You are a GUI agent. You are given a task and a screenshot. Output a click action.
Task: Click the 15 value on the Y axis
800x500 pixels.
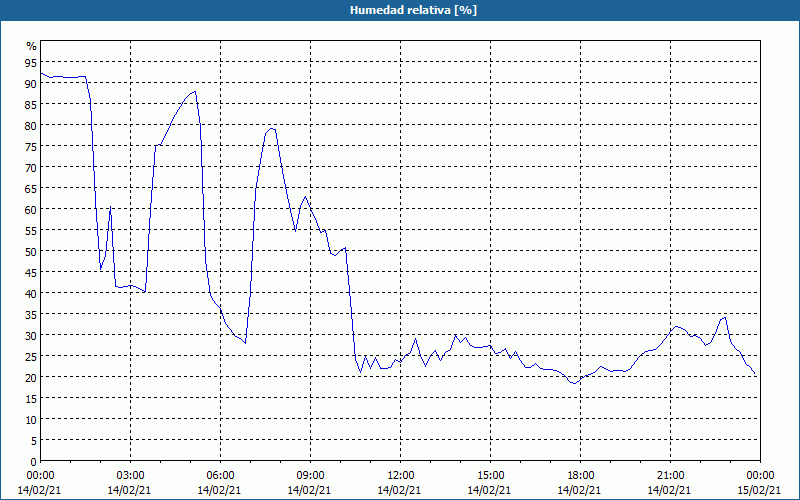tap(31, 398)
